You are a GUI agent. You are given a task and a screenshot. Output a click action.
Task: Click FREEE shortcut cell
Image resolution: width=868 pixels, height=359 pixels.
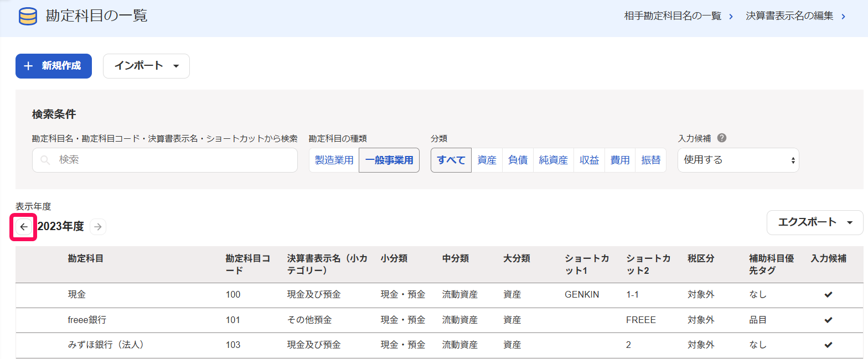(x=641, y=320)
